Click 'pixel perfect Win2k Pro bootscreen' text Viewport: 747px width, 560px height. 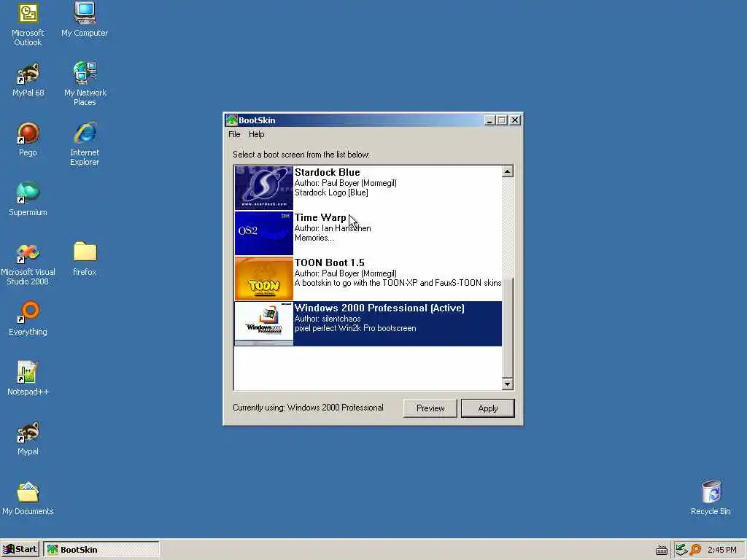(355, 328)
